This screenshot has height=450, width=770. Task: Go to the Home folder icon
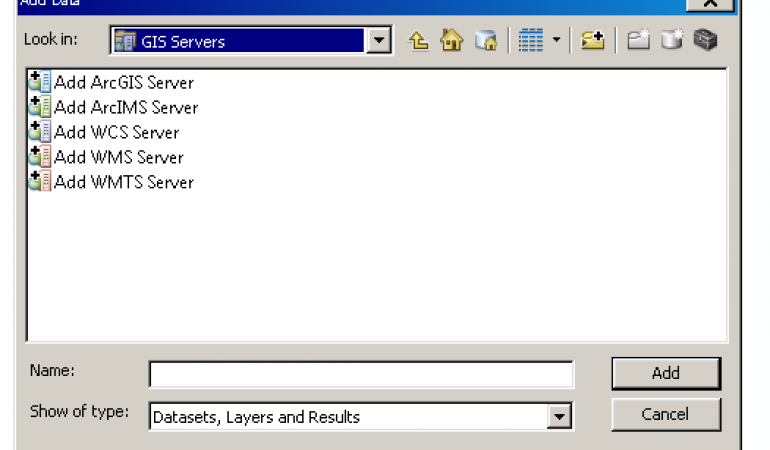tap(452, 40)
